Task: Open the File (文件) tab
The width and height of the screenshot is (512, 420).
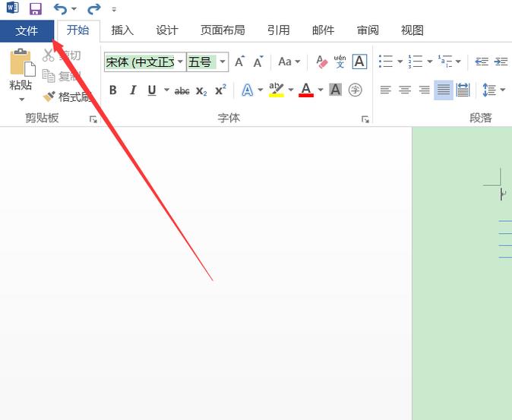Action: point(27,30)
